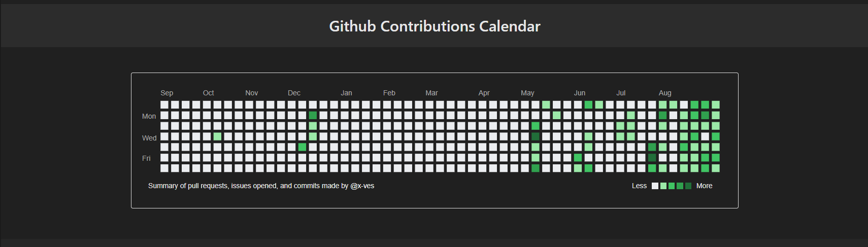The width and height of the screenshot is (868, 247).
Task: Select the dark green Monday cell in December
Action: click(313, 115)
